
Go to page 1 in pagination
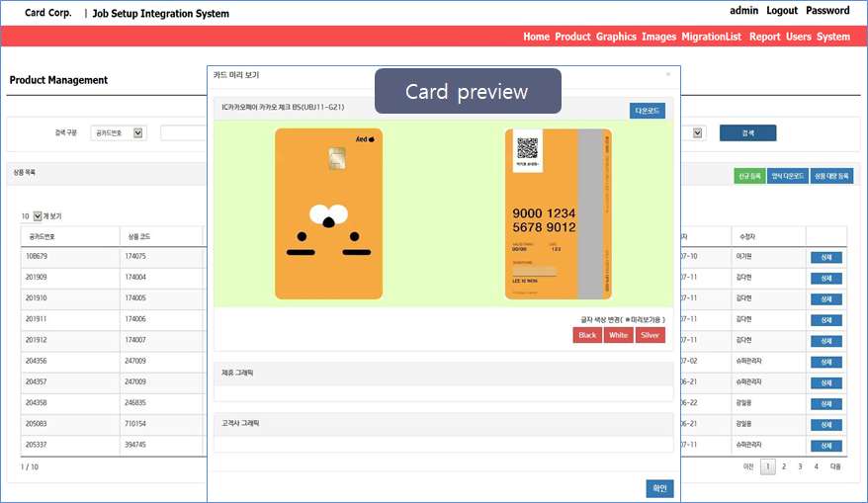coord(767,466)
